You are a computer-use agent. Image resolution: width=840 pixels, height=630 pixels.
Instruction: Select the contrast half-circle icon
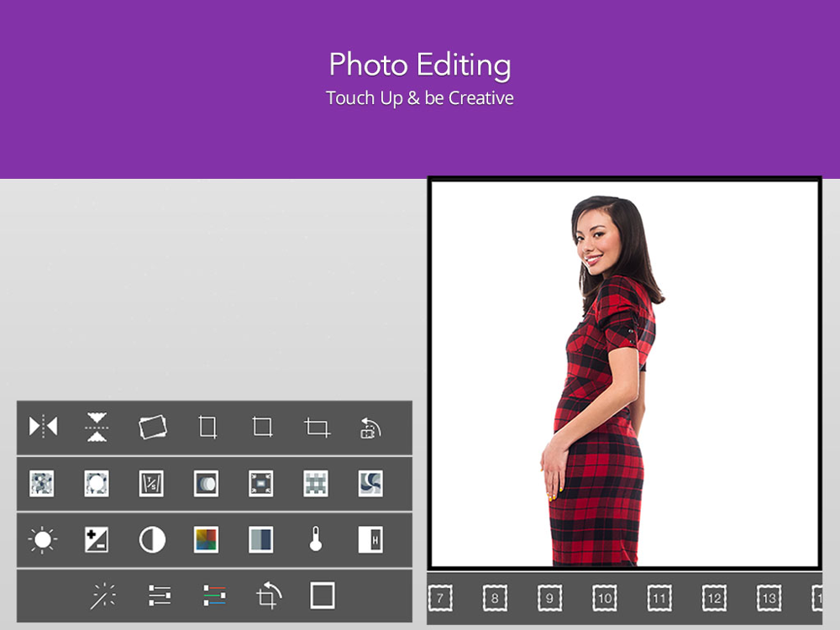pyautogui.click(x=152, y=539)
